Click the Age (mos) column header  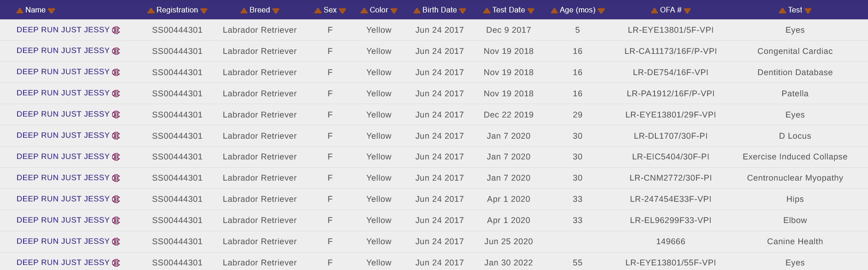click(x=577, y=10)
